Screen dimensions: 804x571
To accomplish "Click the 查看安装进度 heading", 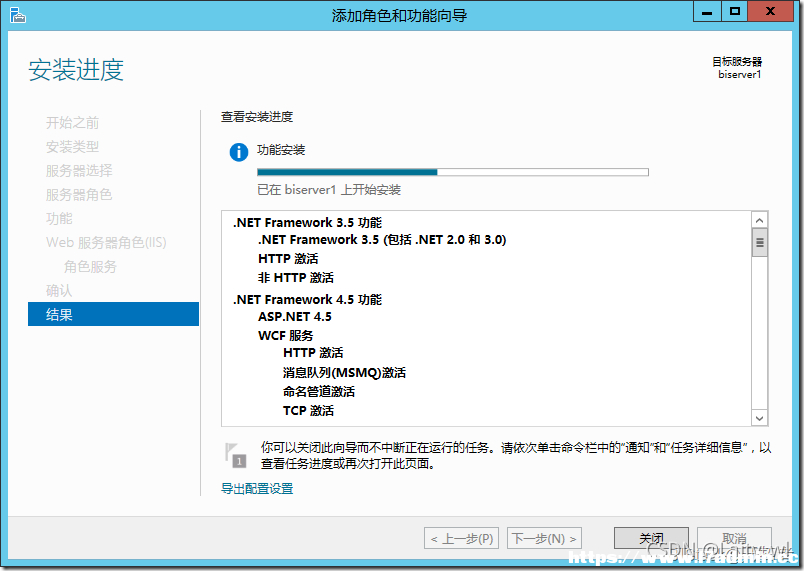I will click(257, 117).
